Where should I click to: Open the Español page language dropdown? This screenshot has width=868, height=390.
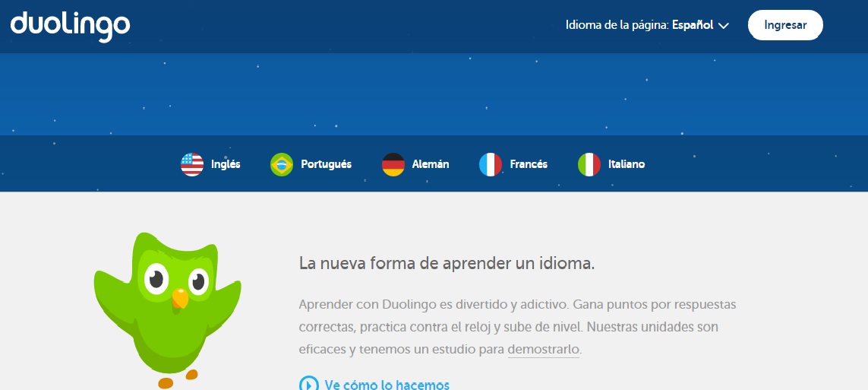pyautogui.click(x=693, y=25)
